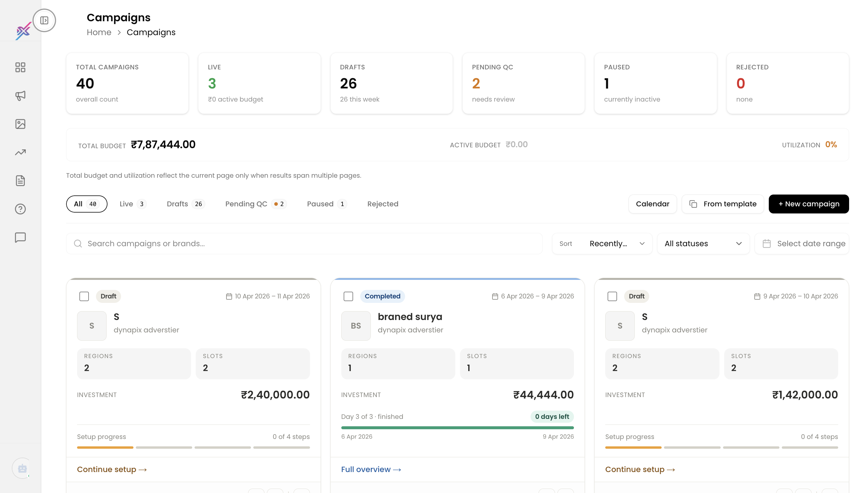
Task: Open the megaphone campaigns icon in sidebar
Action: point(20,96)
